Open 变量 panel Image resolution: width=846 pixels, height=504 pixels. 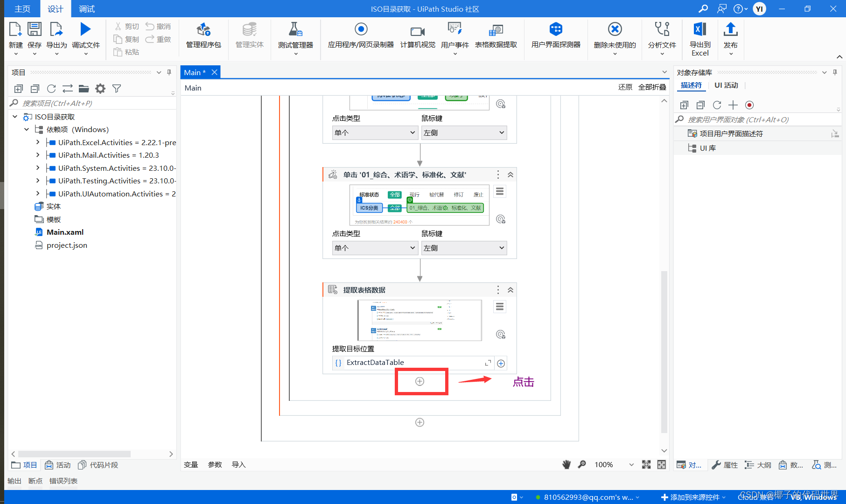(191, 465)
